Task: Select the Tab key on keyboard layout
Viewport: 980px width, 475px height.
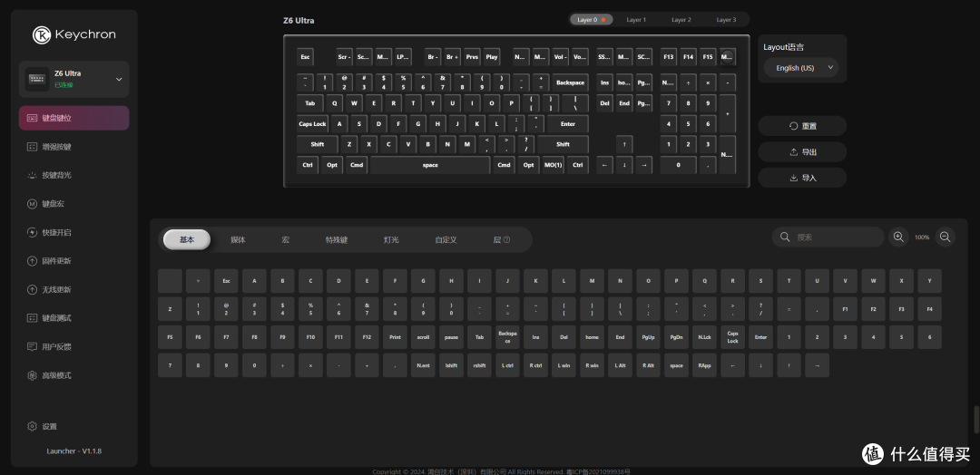Action: (310, 103)
